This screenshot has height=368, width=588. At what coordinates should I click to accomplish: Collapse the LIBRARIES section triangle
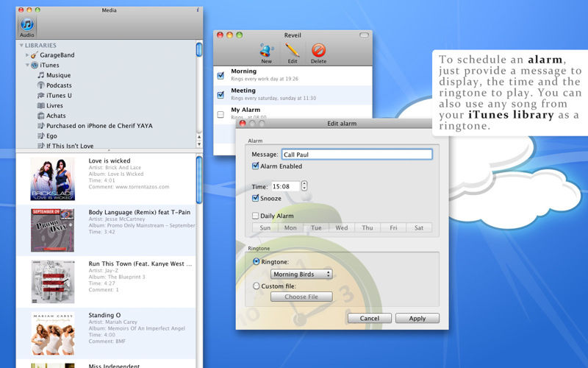click(21, 45)
